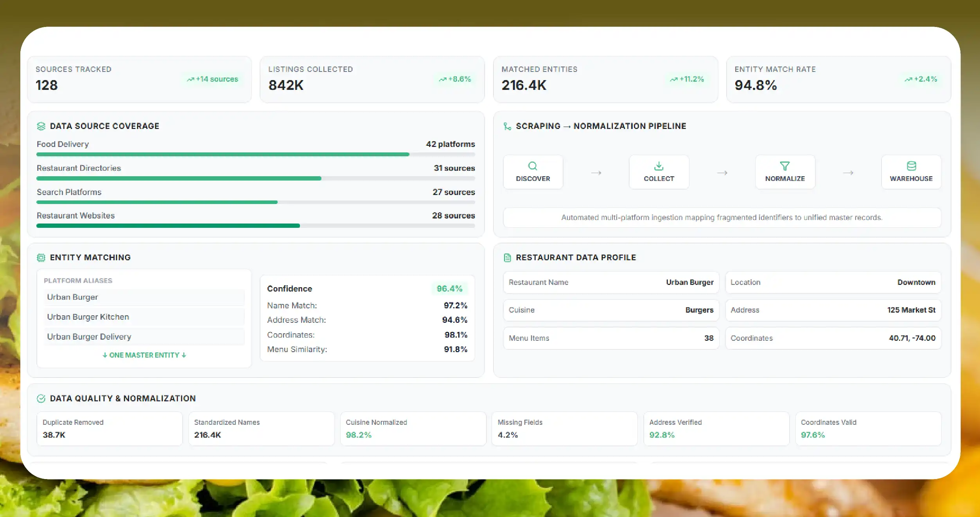Click the Restaurant Data Profile document icon
The width and height of the screenshot is (980, 517).
[x=507, y=258]
